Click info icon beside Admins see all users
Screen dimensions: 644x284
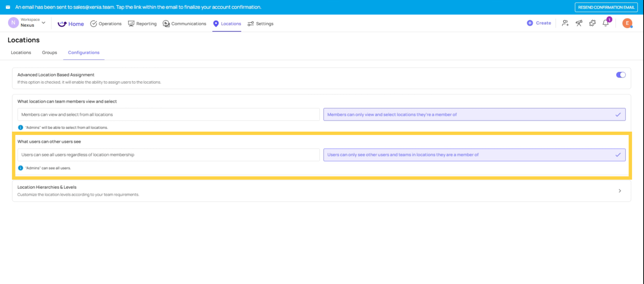click(20, 168)
